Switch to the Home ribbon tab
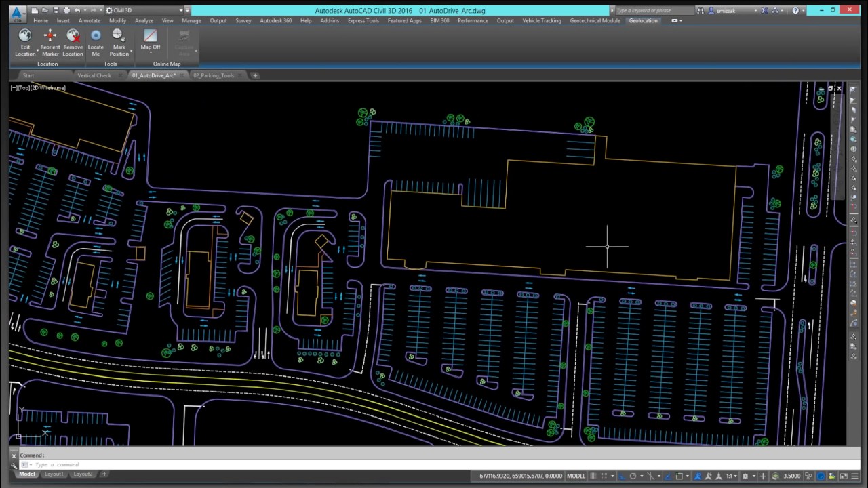 [x=41, y=20]
